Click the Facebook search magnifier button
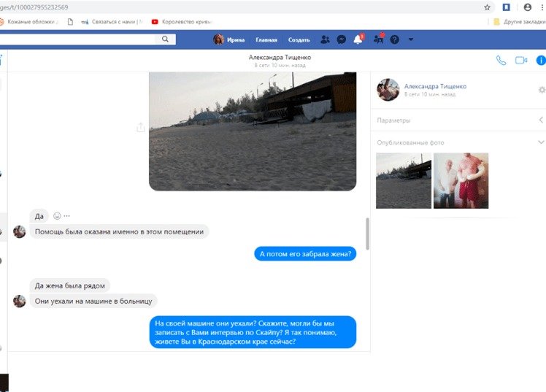The image size is (546, 392). [x=166, y=39]
